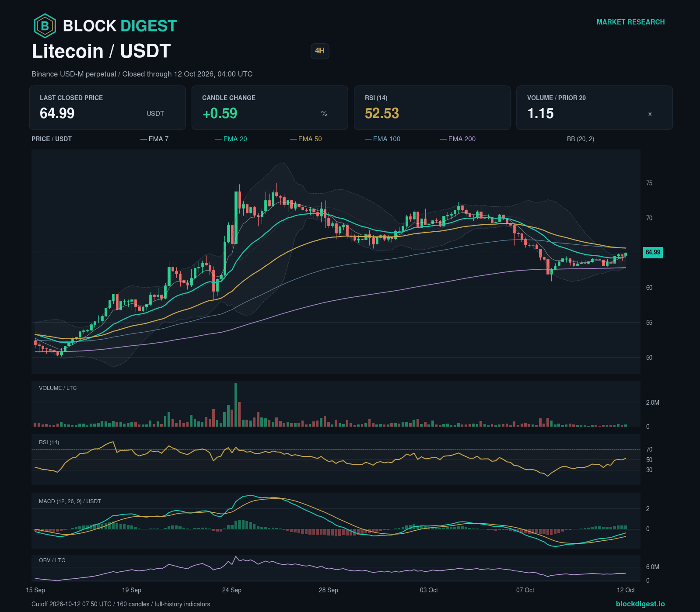Screen dimensions: 700x612
Task: Click the VOLUME / LTC panel label
Action: point(58,388)
